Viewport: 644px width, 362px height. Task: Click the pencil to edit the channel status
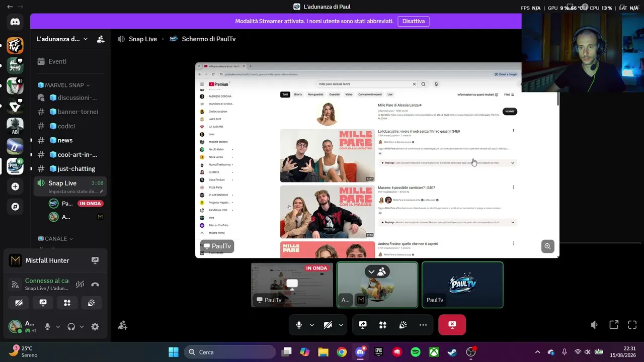(x=102, y=192)
